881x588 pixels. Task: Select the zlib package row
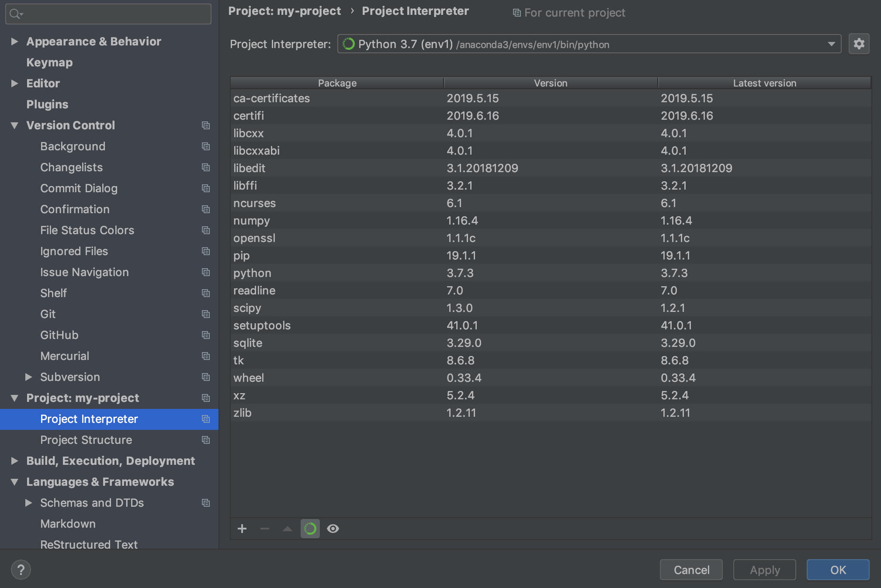[551, 413]
